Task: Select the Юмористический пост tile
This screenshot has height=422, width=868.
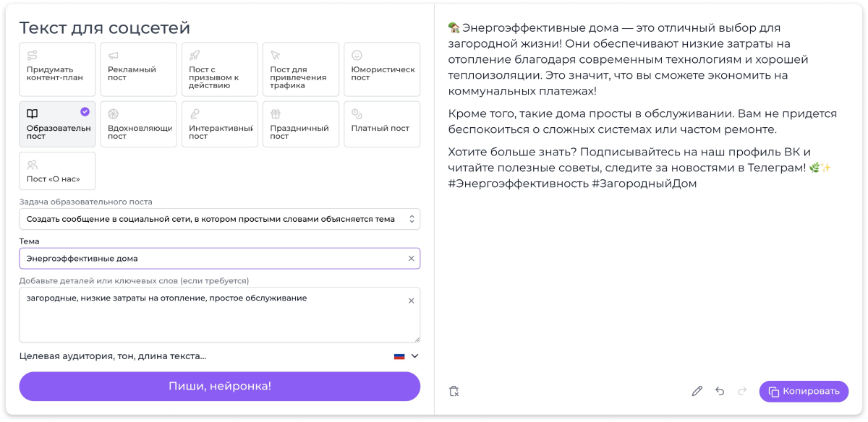Action: (382, 69)
